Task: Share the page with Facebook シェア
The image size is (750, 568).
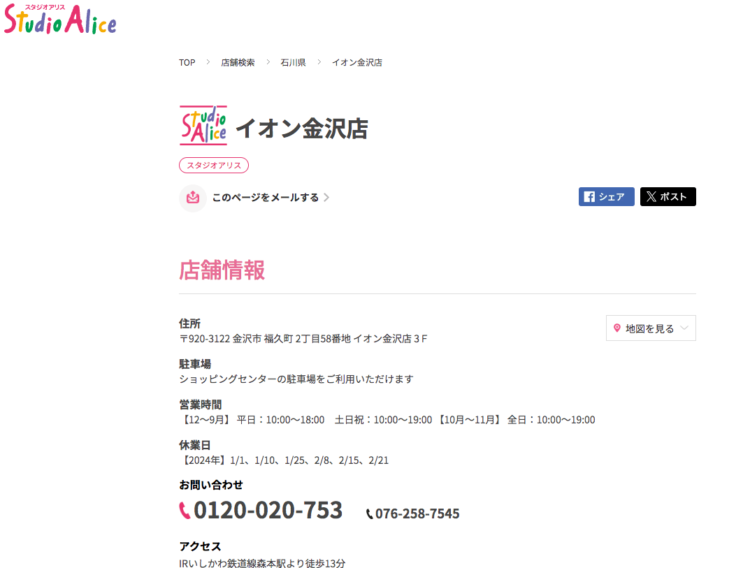Action: [x=606, y=197]
